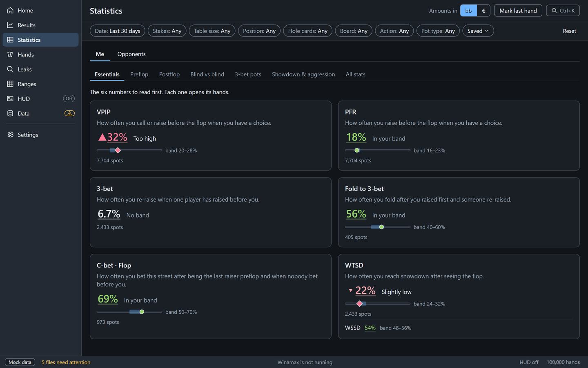Open hands for WTSD 22%
This screenshot has height=368, width=588.
[365, 290]
